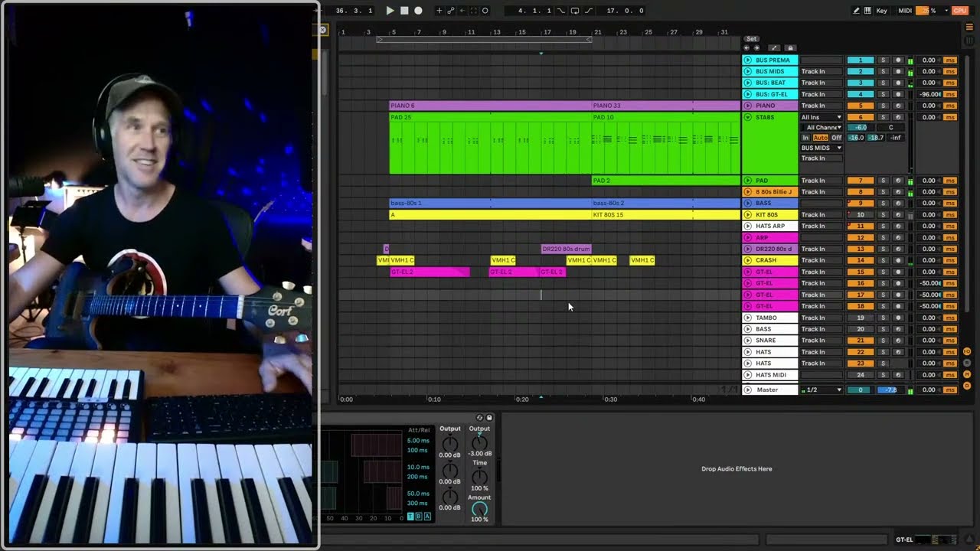The image size is (980, 551).
Task: Set STABS monitor to Auto
Action: click(820, 138)
